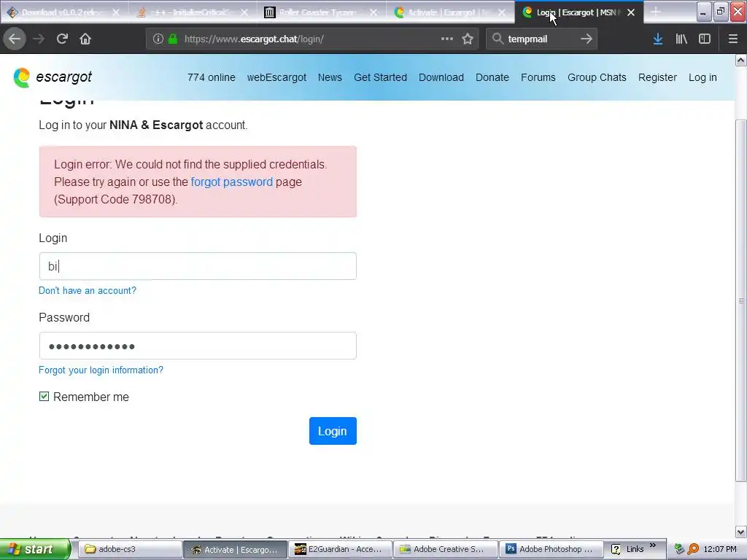This screenshot has width=747, height=560.
Task: Switch to Adobe Photoshop taskbar item
Action: coord(551,549)
